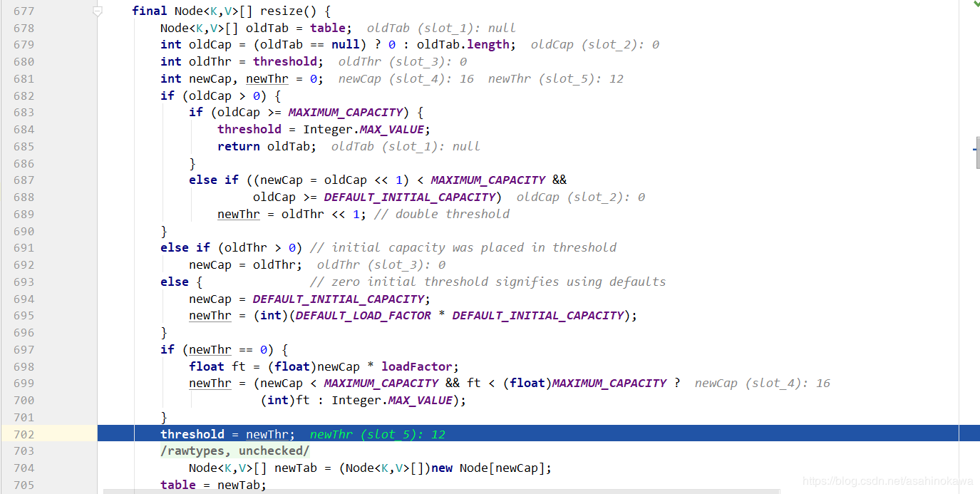980x494 pixels.
Task: Click line number 702 in the gutter
Action: click(24, 434)
